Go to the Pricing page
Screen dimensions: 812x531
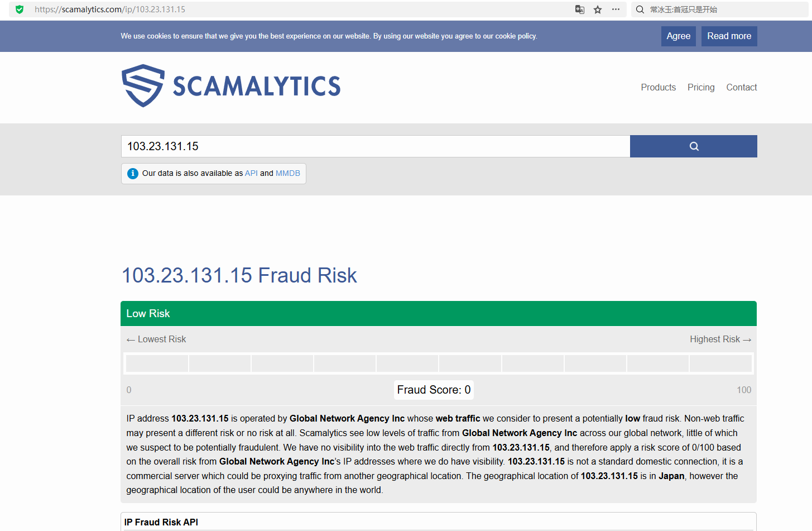click(x=701, y=87)
